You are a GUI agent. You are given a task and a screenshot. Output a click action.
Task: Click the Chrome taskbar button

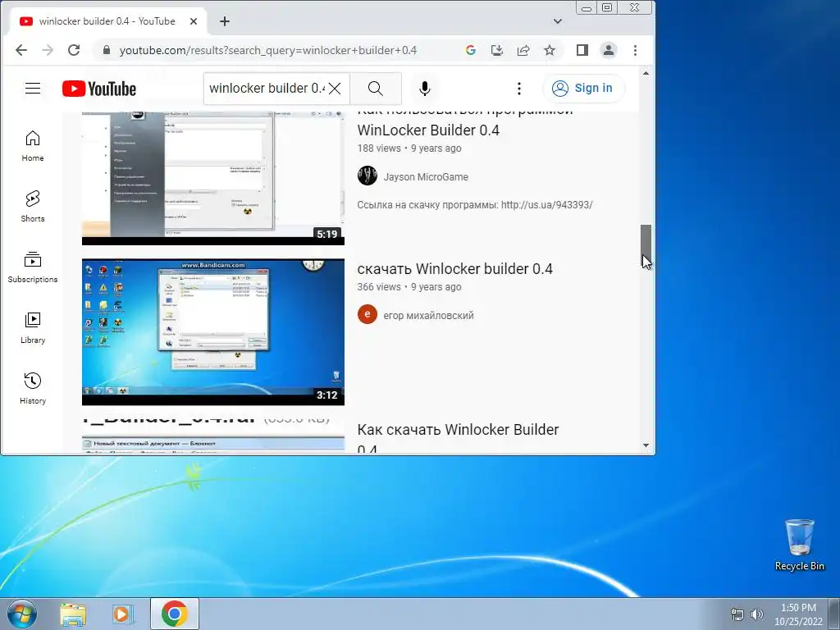coord(175,614)
